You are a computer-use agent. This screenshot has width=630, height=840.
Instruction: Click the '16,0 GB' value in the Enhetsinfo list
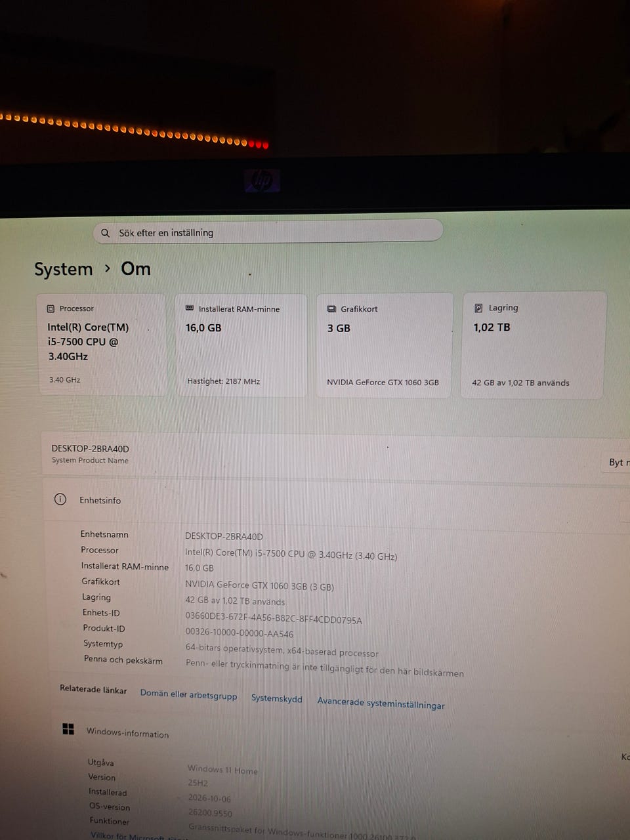click(x=199, y=568)
